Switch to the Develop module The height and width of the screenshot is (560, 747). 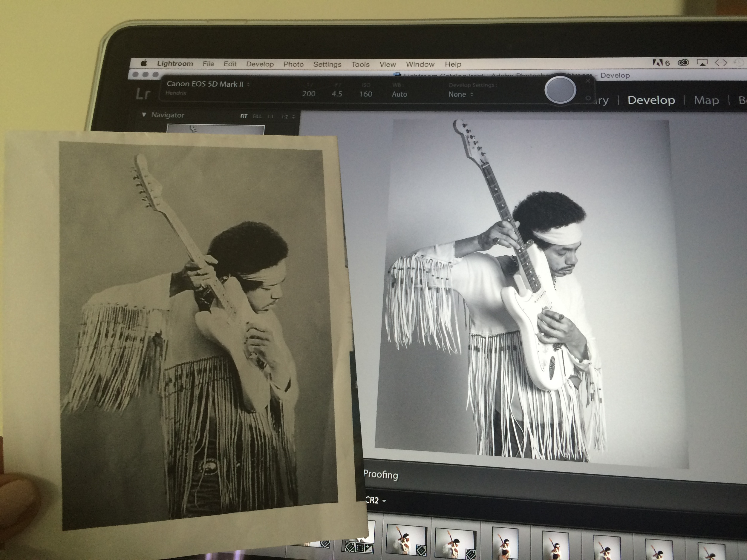pos(651,100)
